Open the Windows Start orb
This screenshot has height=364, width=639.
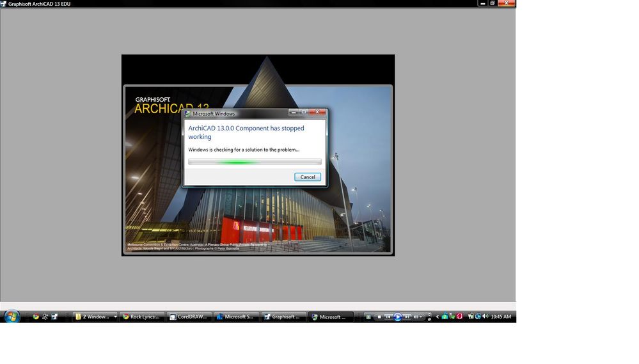tap(12, 316)
